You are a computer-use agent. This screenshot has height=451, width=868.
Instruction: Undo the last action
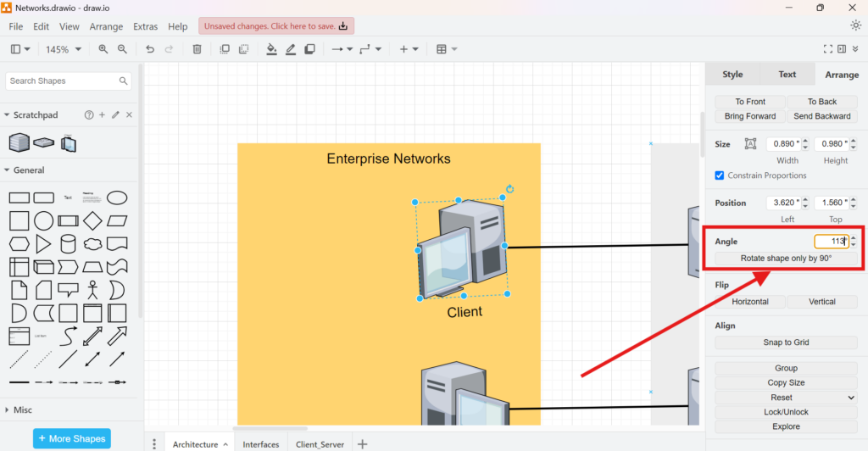pyautogui.click(x=150, y=49)
